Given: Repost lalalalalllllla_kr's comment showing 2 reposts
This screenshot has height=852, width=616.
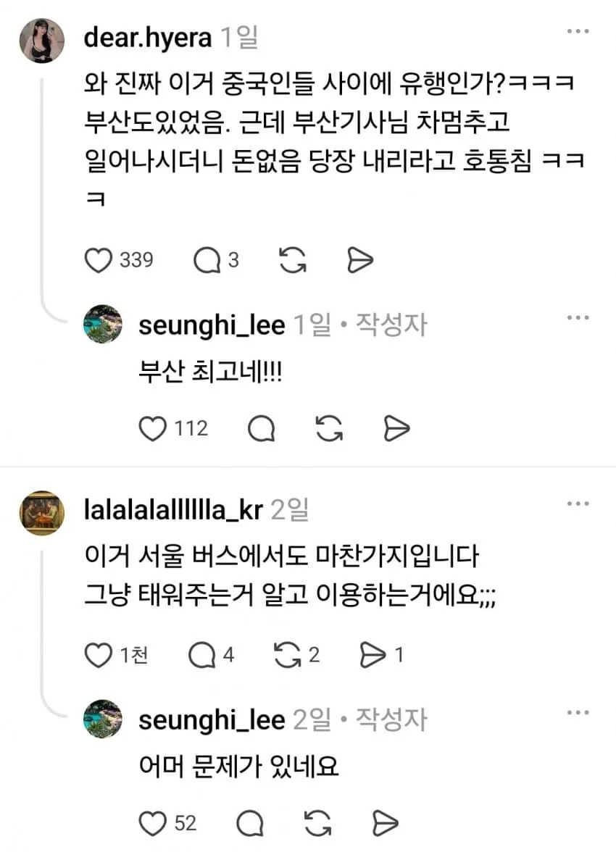Looking at the screenshot, I should pyautogui.click(x=288, y=655).
